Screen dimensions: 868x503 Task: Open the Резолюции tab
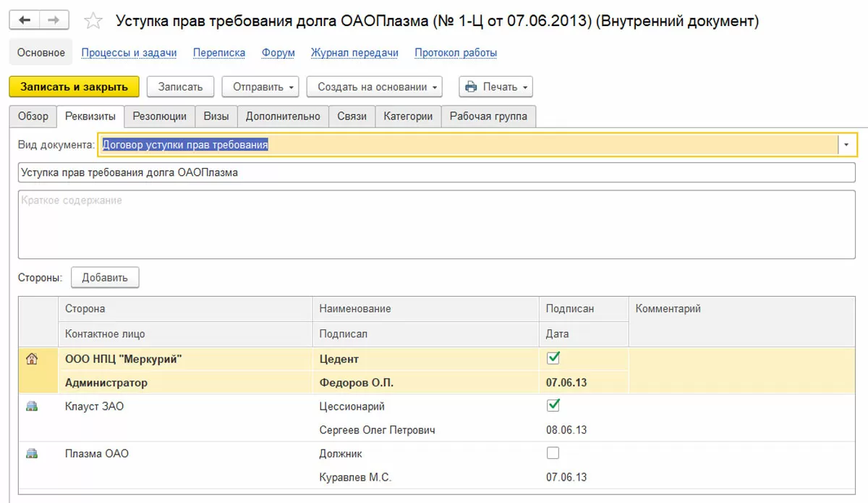160,116
